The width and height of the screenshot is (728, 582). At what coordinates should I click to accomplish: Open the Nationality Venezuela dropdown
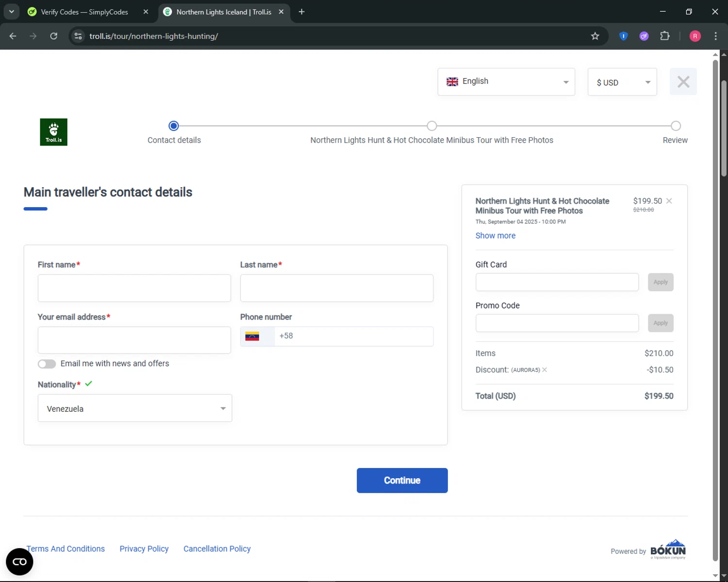click(135, 408)
